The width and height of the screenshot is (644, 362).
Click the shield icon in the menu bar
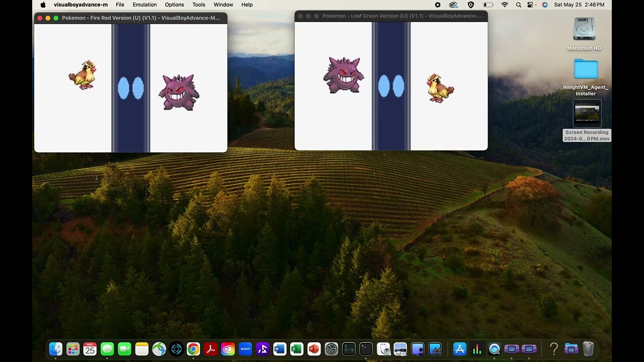click(471, 5)
